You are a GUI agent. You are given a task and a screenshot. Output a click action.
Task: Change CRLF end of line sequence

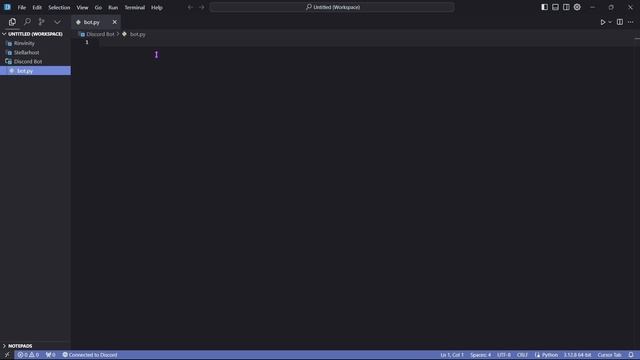click(x=522, y=355)
